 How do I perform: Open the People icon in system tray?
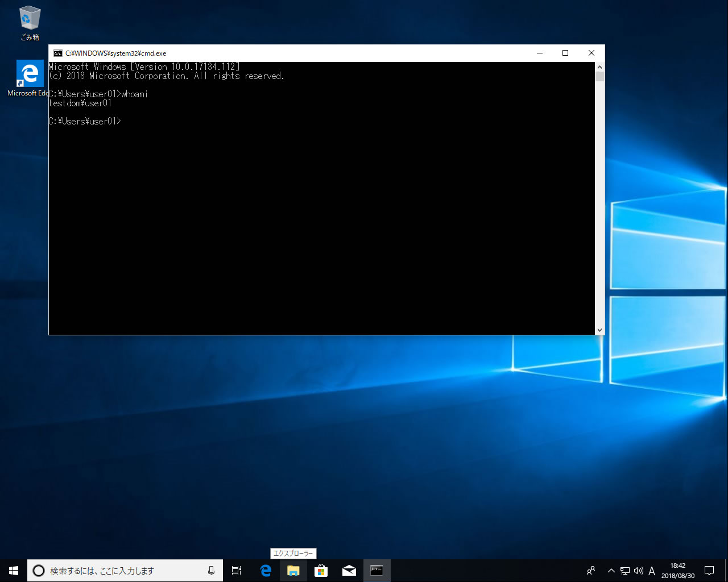point(591,571)
